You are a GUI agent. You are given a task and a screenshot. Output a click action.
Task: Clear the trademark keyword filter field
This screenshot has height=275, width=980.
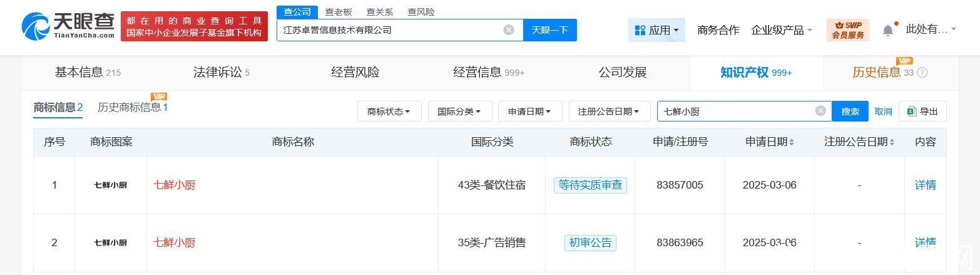820,112
